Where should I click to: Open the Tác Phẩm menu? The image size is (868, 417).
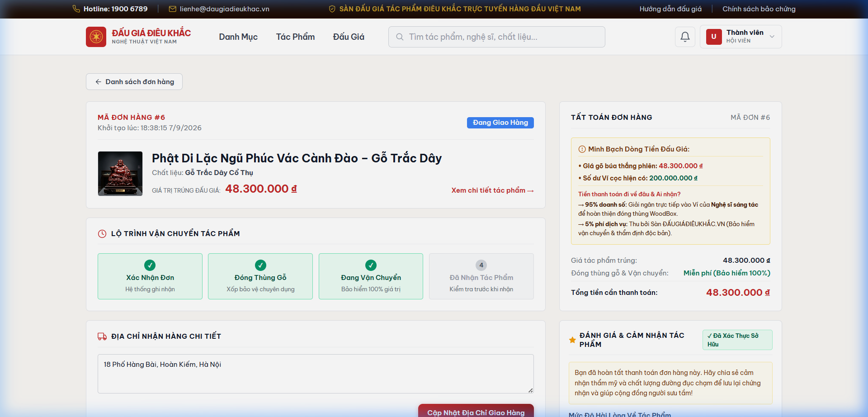[295, 37]
